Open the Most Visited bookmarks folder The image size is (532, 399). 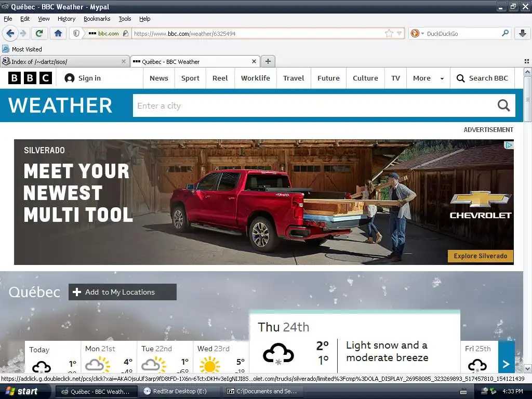tap(22, 49)
